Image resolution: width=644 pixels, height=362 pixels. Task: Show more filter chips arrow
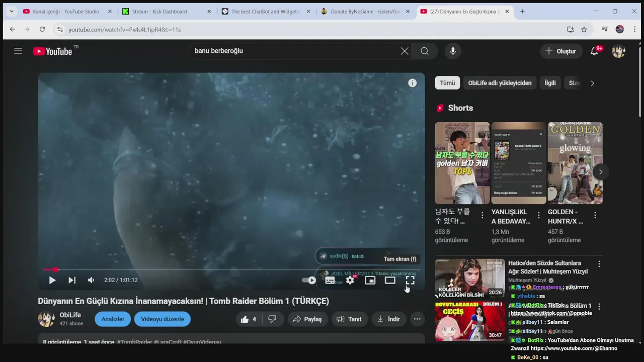click(x=592, y=83)
